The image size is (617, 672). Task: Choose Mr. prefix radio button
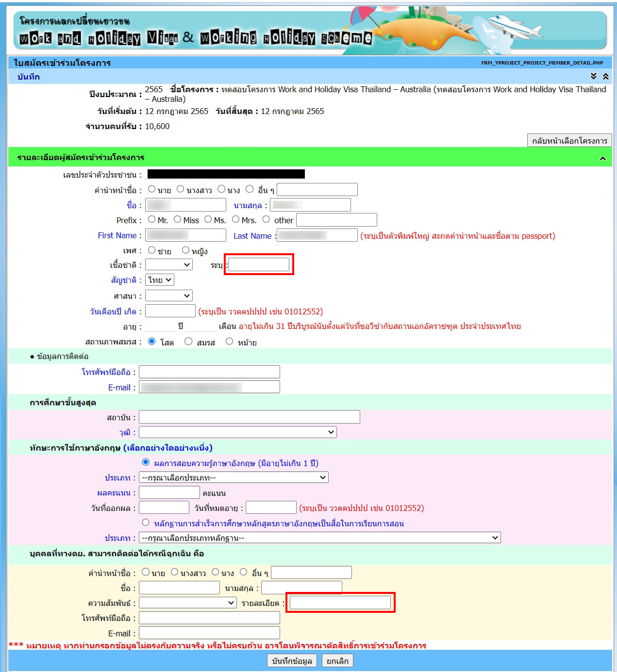(151, 219)
